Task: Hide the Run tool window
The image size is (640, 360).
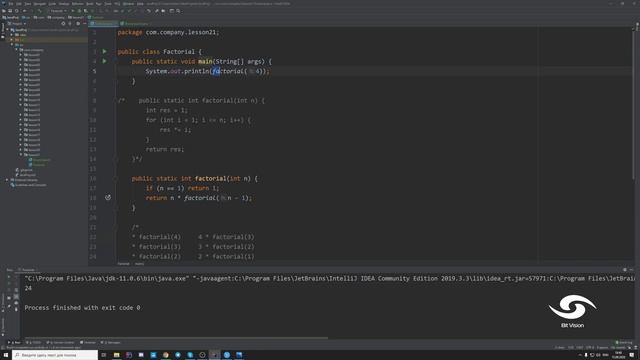Action: (x=631, y=270)
